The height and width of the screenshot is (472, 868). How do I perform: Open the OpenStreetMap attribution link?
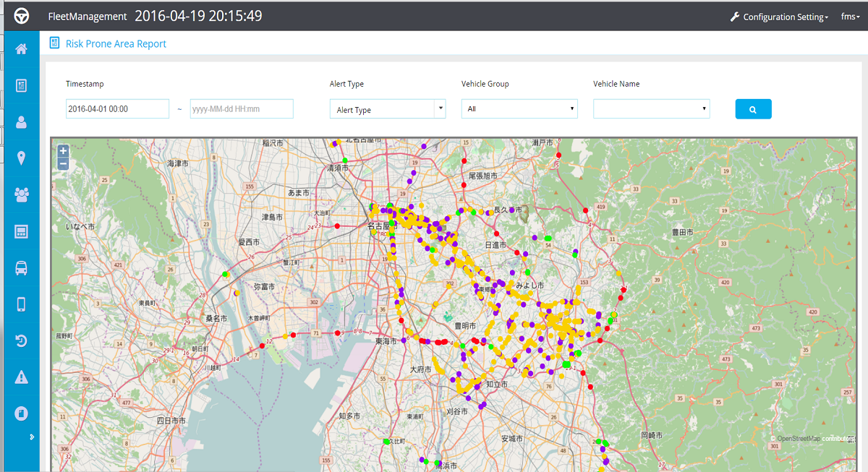[799, 439]
